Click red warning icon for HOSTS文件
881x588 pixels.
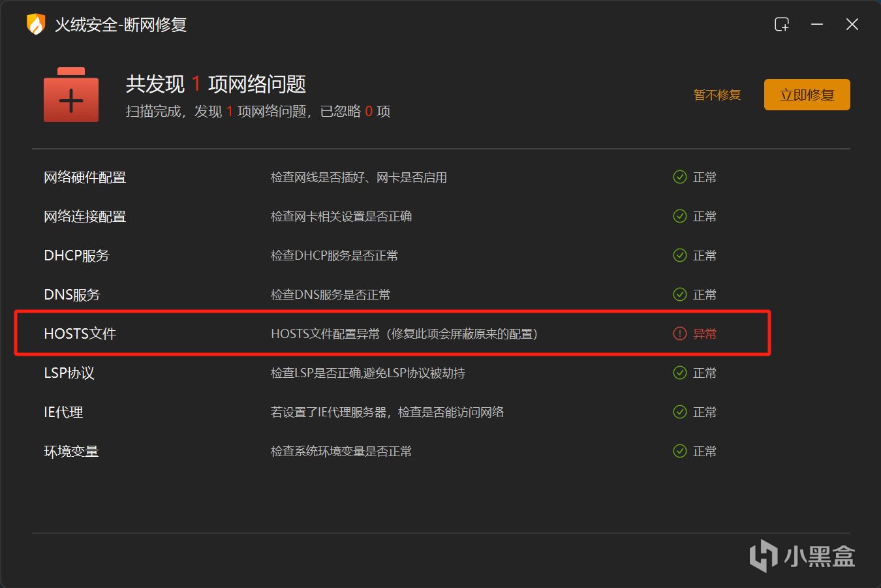(680, 333)
